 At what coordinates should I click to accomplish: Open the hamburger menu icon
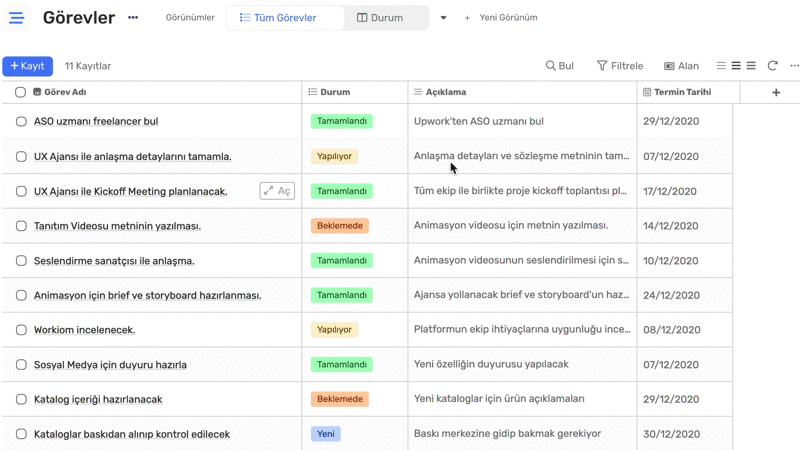(x=16, y=18)
